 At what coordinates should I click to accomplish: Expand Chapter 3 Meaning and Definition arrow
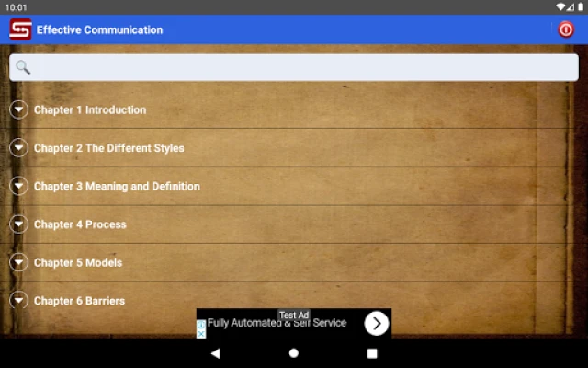(19, 186)
